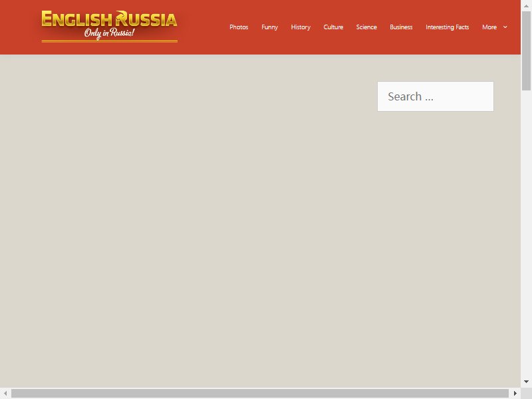
Task: Visit the Science section
Action: pos(366,27)
